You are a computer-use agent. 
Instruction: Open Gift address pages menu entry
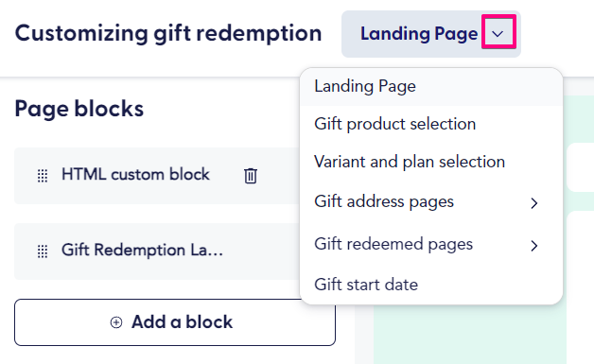[x=431, y=202]
